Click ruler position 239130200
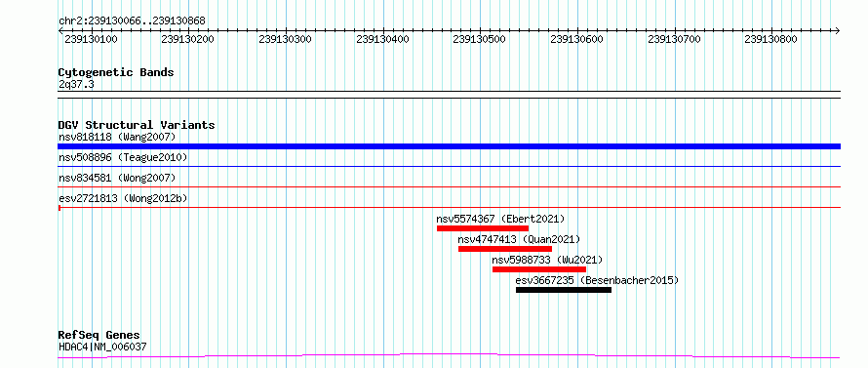This screenshot has height=368, width=868. click(x=188, y=39)
